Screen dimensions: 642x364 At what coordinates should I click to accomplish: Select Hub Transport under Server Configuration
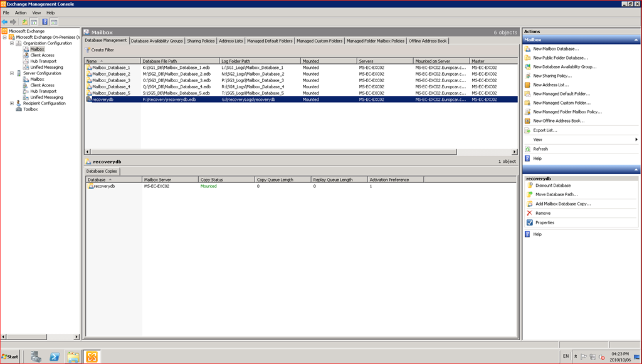(x=43, y=91)
